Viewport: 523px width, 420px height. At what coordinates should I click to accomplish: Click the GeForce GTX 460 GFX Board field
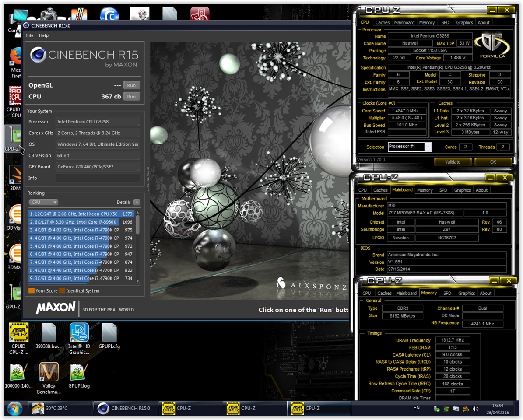click(x=98, y=167)
